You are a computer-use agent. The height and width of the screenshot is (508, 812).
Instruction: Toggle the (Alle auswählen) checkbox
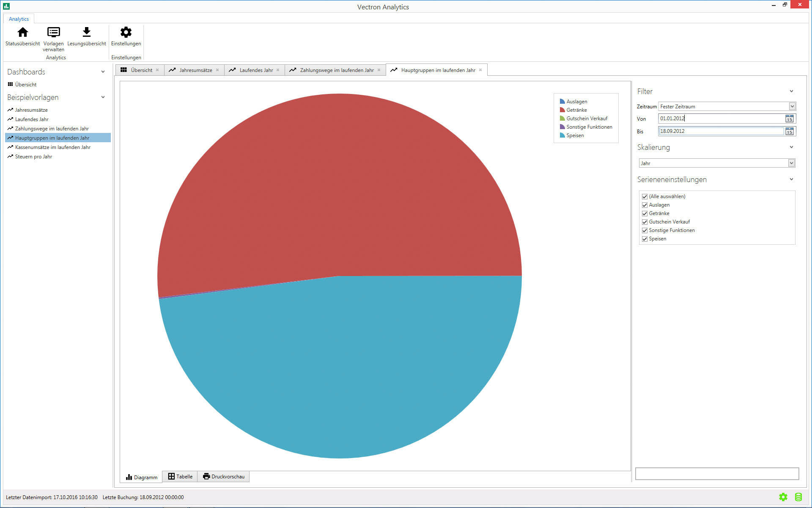(645, 197)
